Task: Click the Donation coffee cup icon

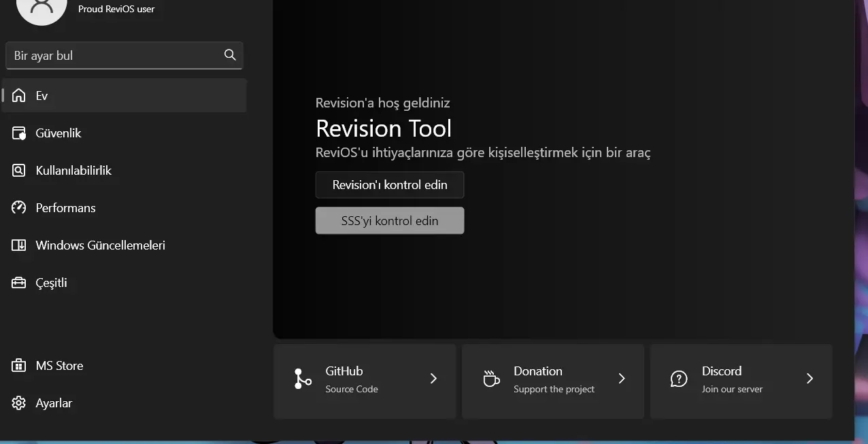Action: coord(491,379)
